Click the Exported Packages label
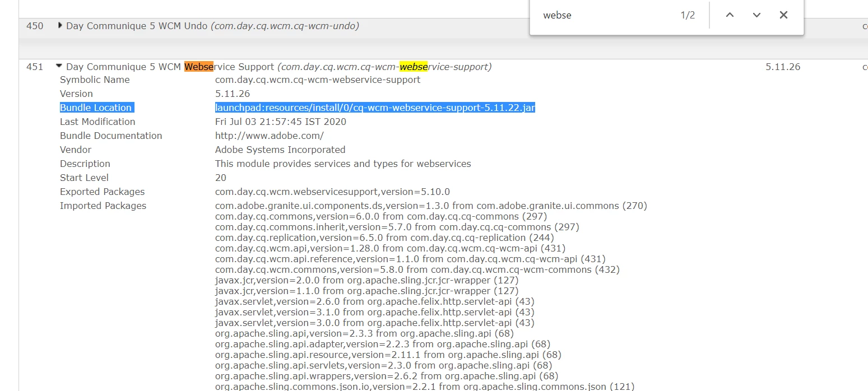 (x=103, y=192)
